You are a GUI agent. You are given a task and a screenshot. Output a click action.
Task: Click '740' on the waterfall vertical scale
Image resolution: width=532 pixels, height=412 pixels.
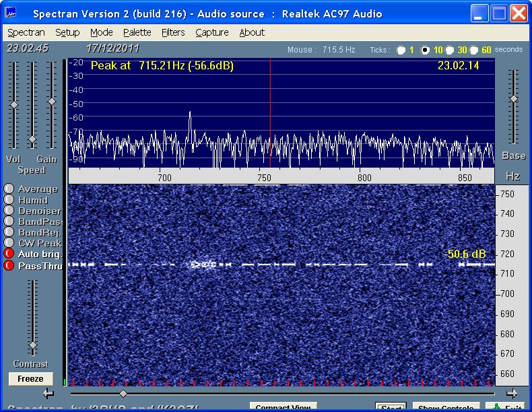[507, 213]
